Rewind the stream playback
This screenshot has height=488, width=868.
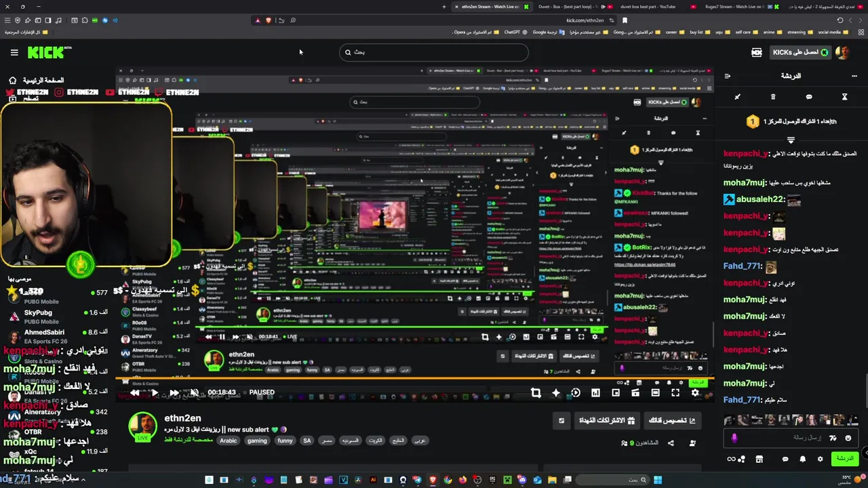(x=135, y=392)
